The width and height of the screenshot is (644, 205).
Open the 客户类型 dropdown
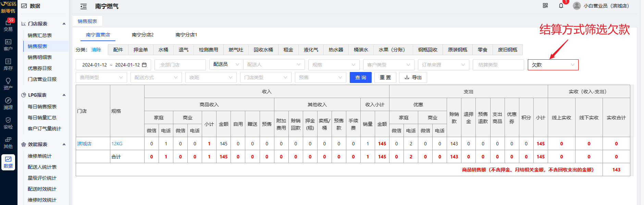[389, 65]
